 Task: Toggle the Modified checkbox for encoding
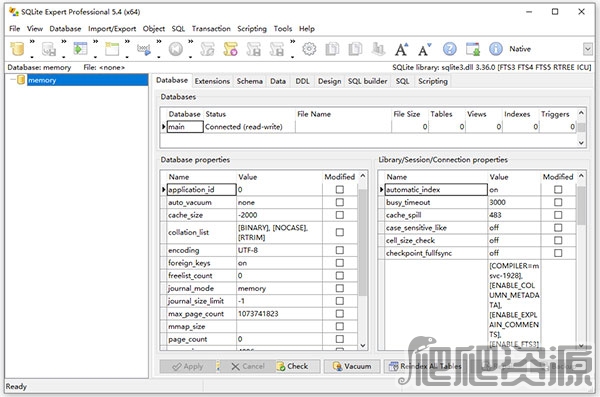point(339,250)
